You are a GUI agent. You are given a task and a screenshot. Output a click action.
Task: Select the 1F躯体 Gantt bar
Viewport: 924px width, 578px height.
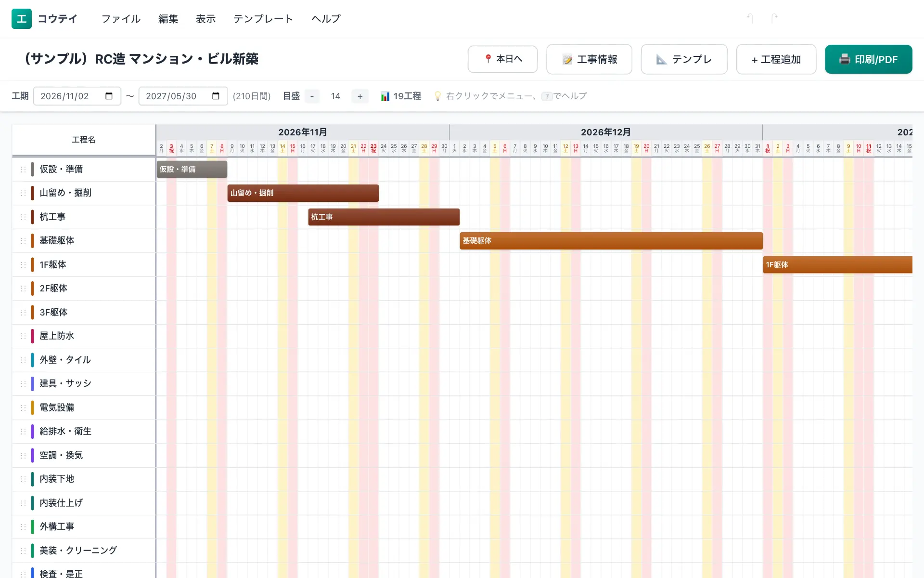[x=838, y=264]
